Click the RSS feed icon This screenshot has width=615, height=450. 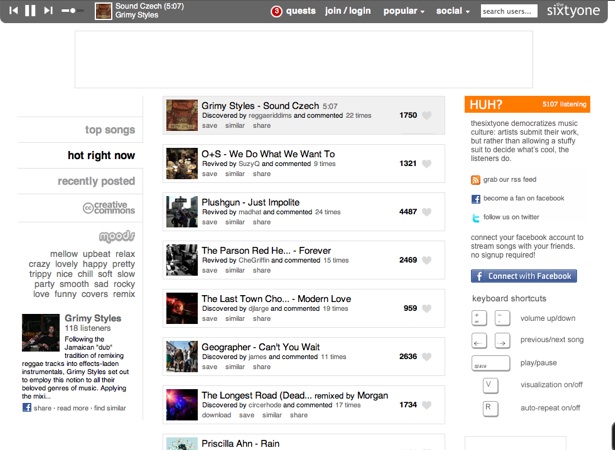[x=475, y=180]
